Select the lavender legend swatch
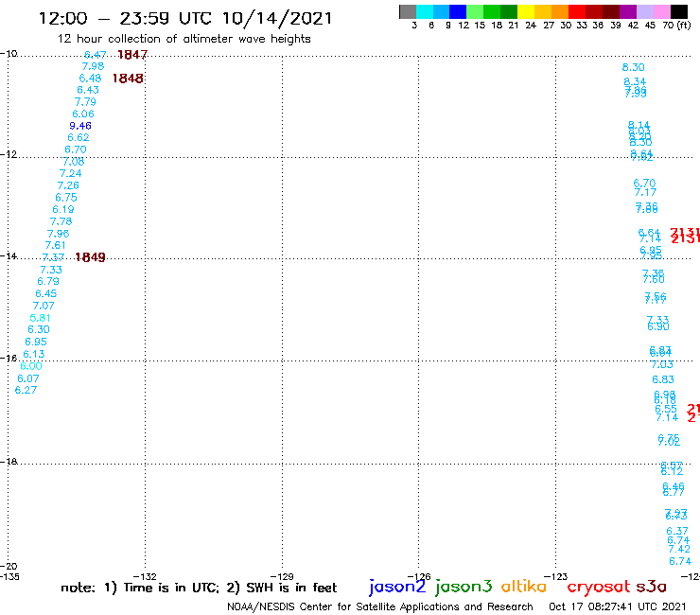700x615 pixels. tap(644, 11)
